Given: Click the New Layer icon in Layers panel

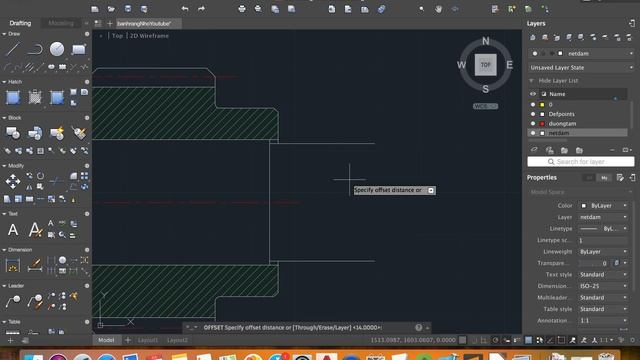Looking at the screenshot, I should click(533, 38).
